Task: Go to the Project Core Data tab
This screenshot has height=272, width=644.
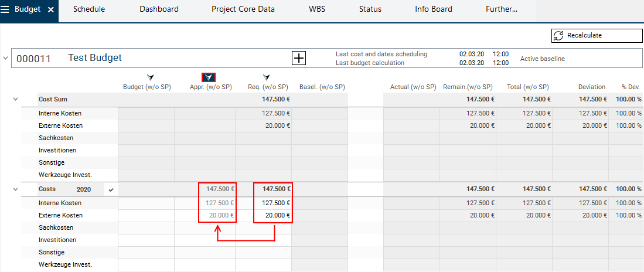Action: tap(243, 9)
